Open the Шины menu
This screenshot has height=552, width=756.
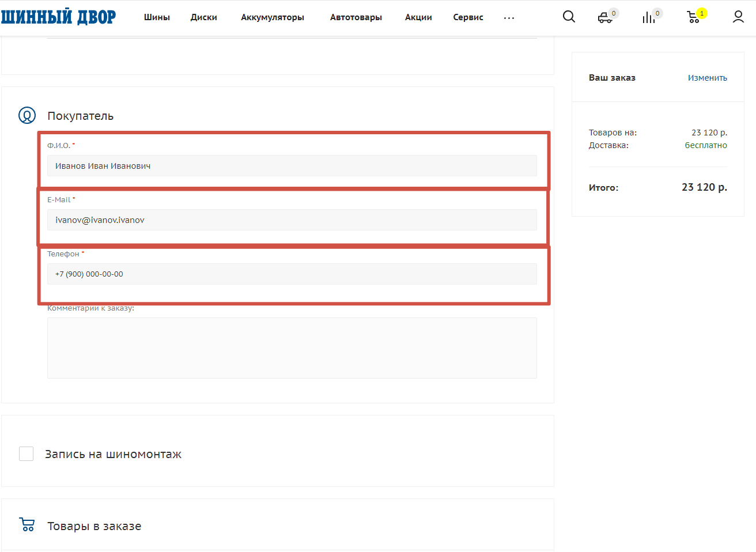coord(157,17)
